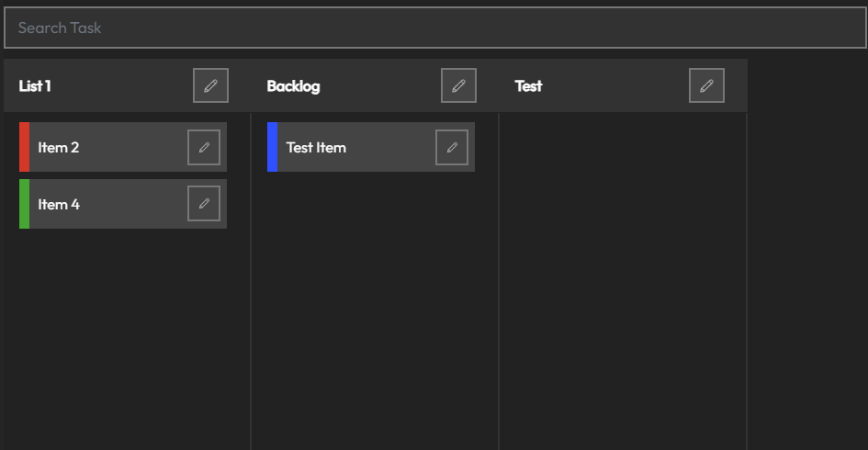
Task: Click the Test column title
Action: [x=528, y=85]
